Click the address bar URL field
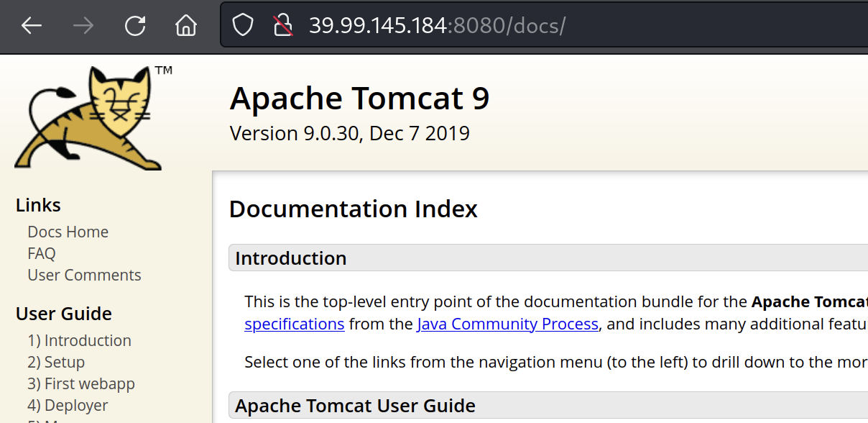 point(503,26)
